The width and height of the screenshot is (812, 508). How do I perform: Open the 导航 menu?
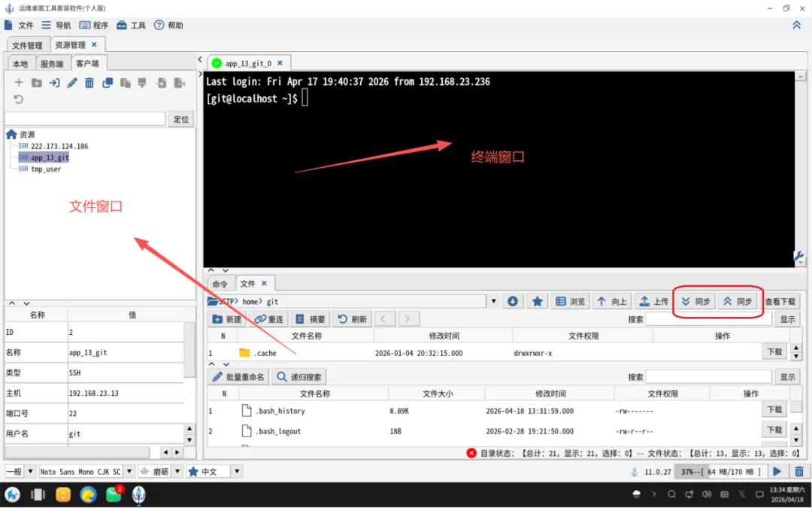[x=56, y=25]
